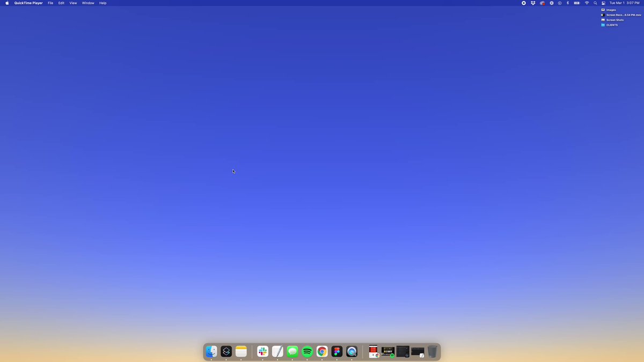The image size is (644, 362).
Task: Open Control Center in the menu bar
Action: [x=603, y=3]
